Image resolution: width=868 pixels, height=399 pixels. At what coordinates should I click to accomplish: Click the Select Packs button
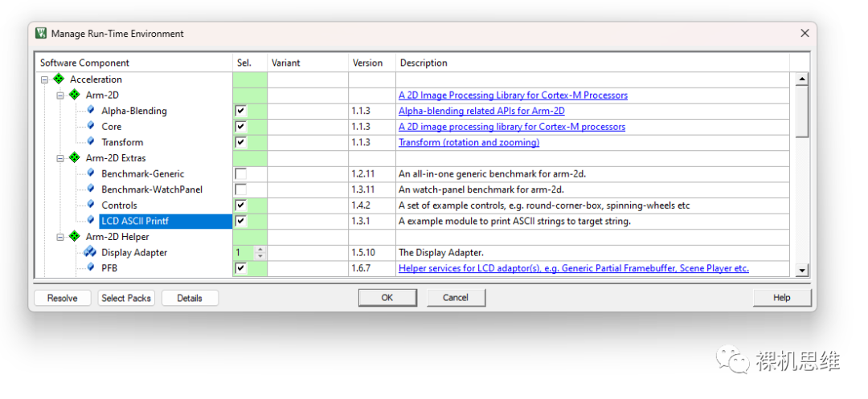click(126, 298)
